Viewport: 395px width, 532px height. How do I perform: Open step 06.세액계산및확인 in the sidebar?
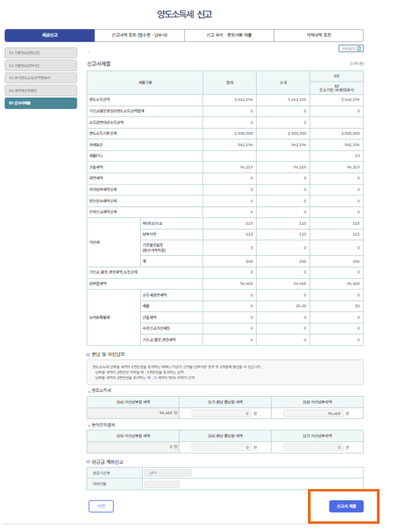click(x=40, y=91)
